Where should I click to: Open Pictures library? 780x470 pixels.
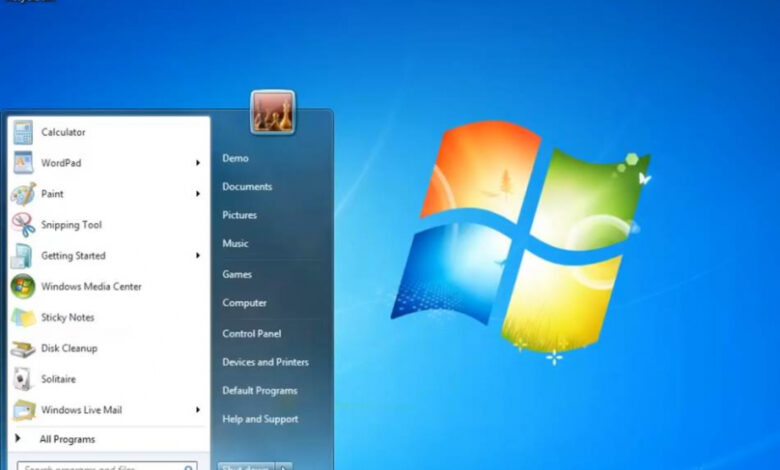pos(239,215)
